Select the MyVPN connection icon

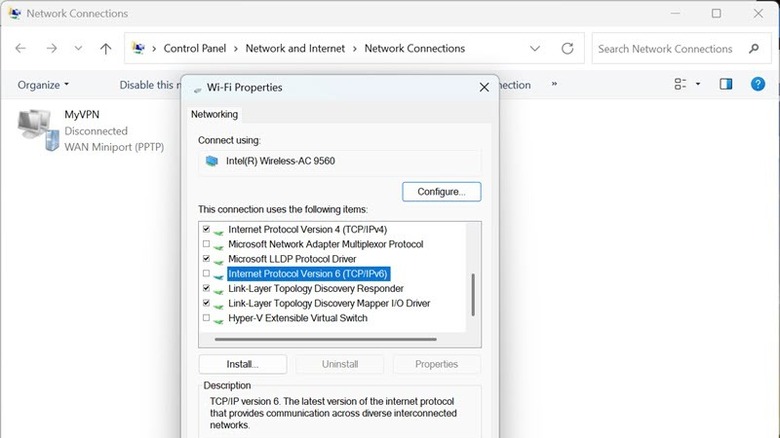coord(38,130)
